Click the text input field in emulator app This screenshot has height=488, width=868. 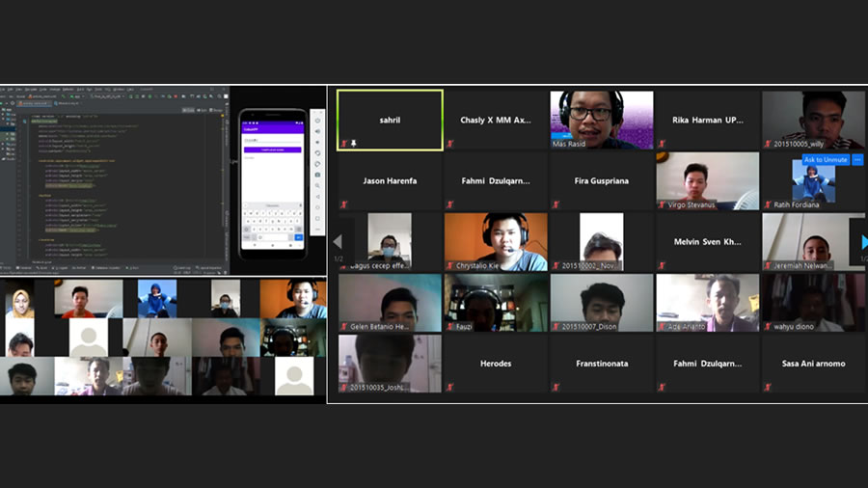(273, 139)
